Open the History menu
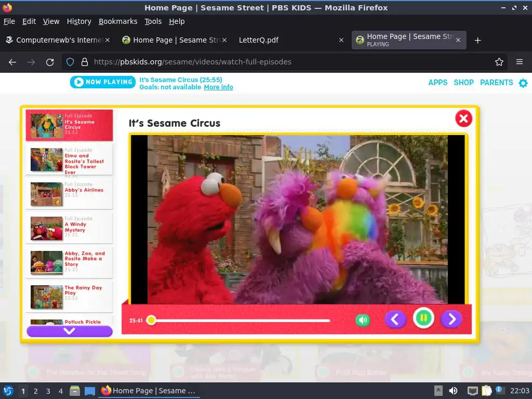Image resolution: width=532 pixels, height=399 pixels. point(79,21)
